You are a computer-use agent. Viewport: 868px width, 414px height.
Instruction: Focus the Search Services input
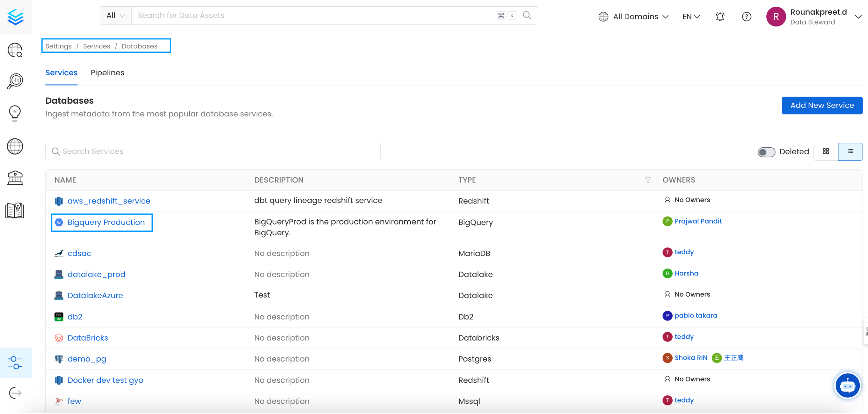pyautogui.click(x=213, y=152)
